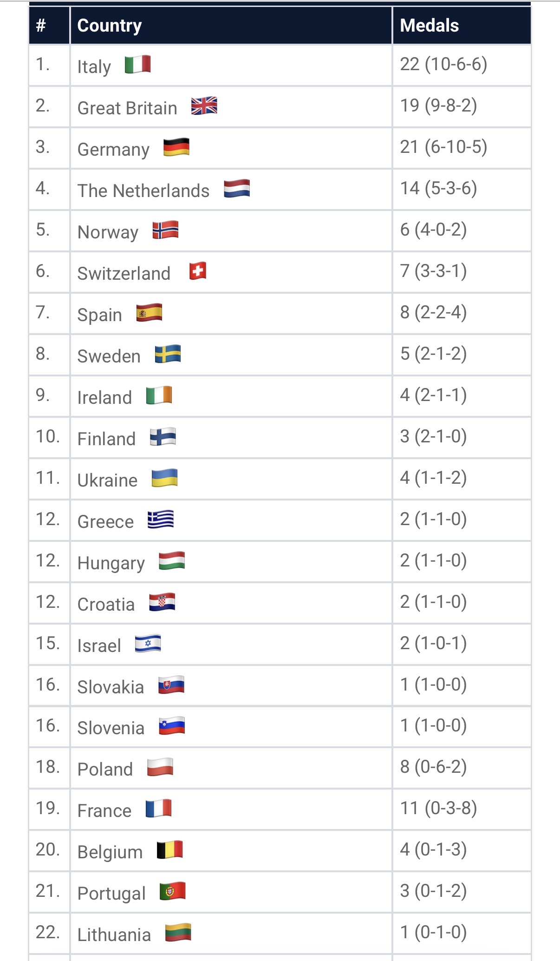Tap the Portugal flag icon
The image size is (560, 961).
click(173, 891)
